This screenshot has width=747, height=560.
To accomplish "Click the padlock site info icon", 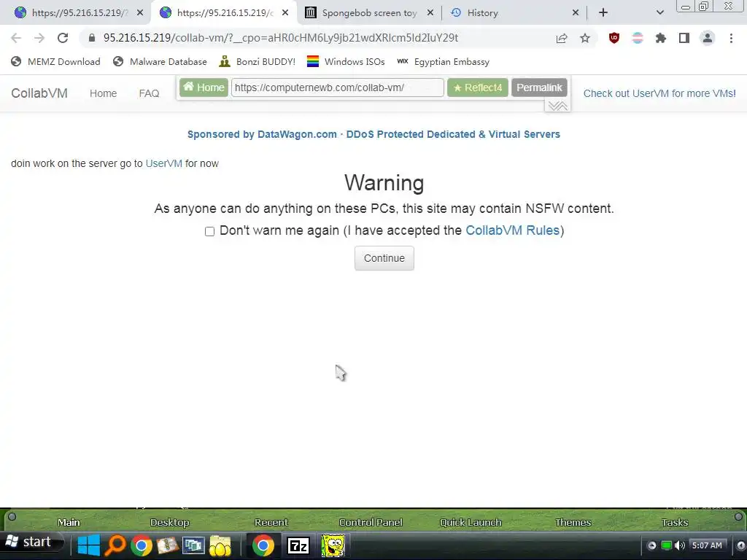I will (92, 38).
